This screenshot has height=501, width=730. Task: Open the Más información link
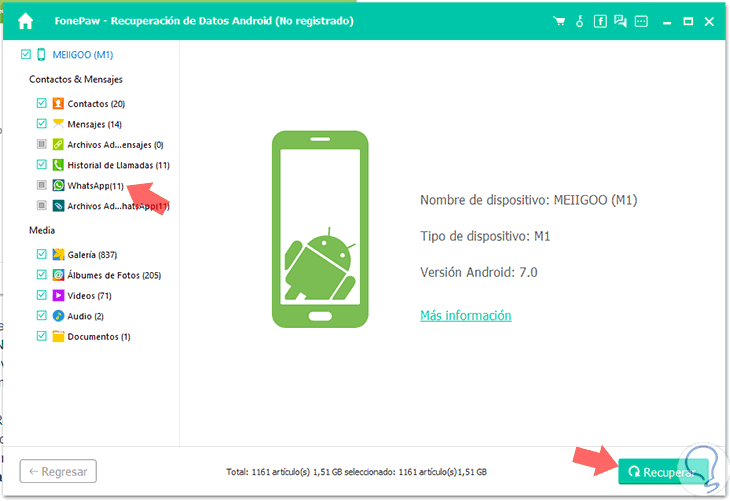coord(466,315)
